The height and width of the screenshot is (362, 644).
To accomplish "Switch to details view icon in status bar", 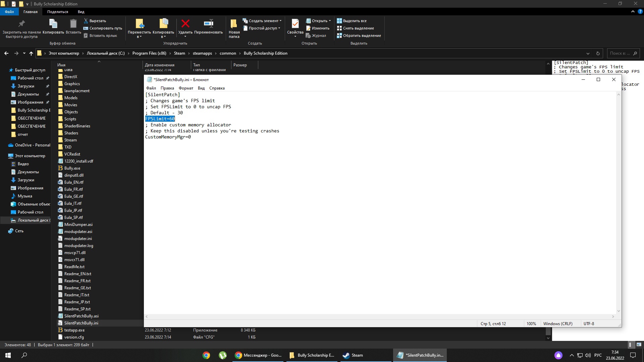I will tap(630, 345).
